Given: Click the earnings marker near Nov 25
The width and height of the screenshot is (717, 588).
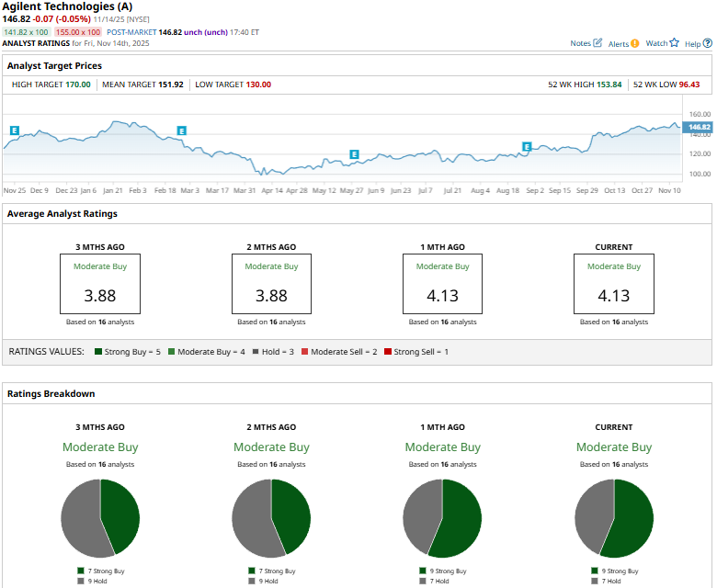Looking at the screenshot, I should click(x=15, y=130).
